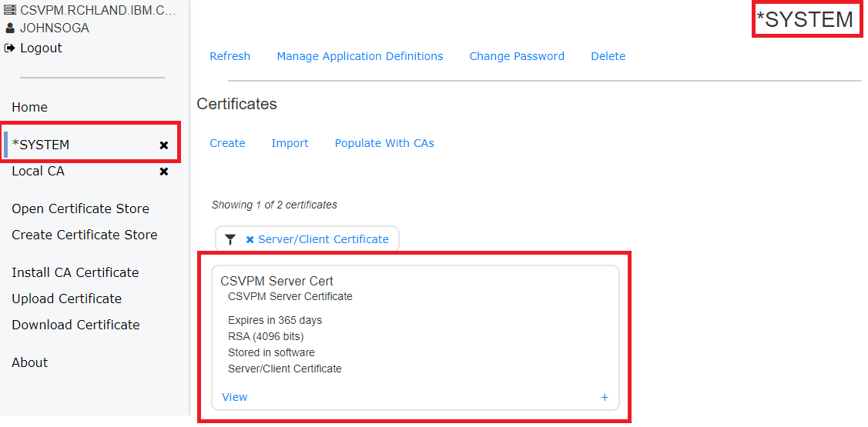
Task: Import a certificate
Action: [290, 143]
